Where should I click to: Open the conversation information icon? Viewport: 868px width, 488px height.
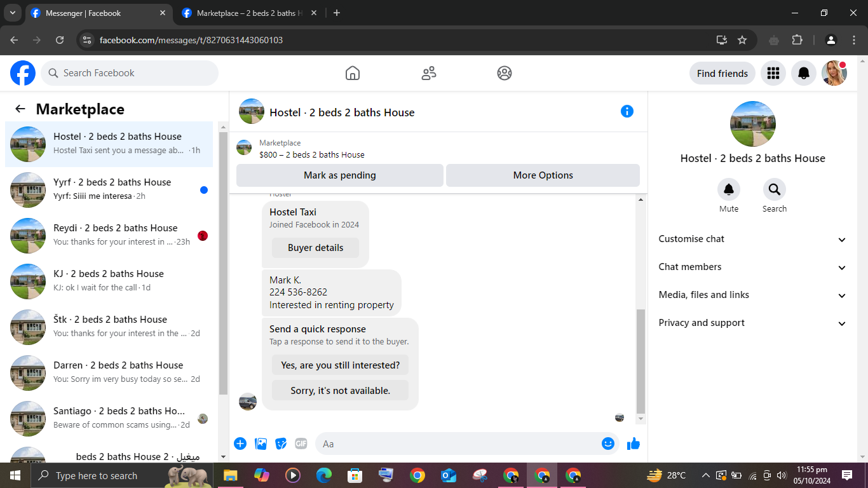pyautogui.click(x=627, y=111)
